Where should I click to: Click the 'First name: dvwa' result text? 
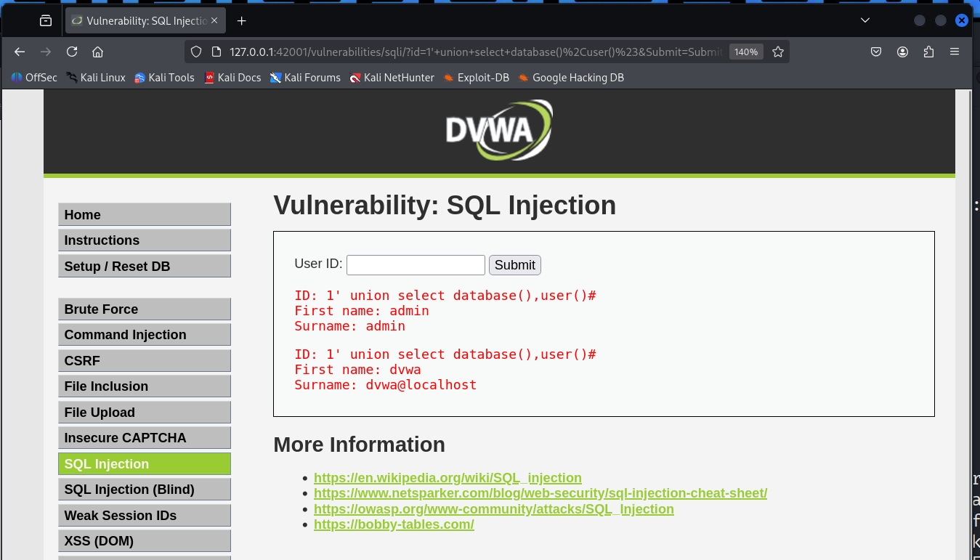coord(357,370)
